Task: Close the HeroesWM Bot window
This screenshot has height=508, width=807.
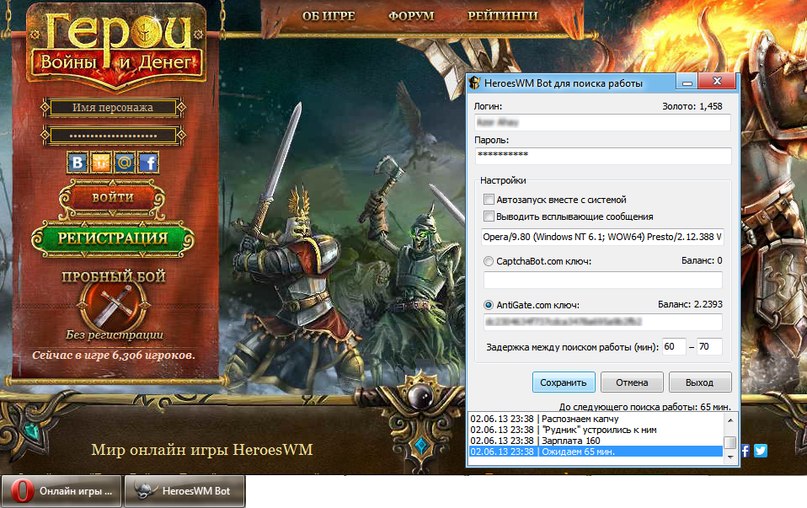Action: 717,81
